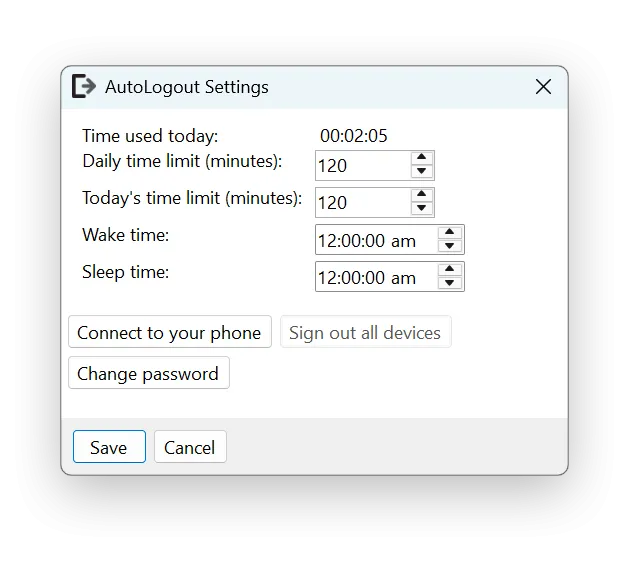Increase the daily time limit with up arrow
Viewport: 632px width, 563px height.
tap(422, 158)
